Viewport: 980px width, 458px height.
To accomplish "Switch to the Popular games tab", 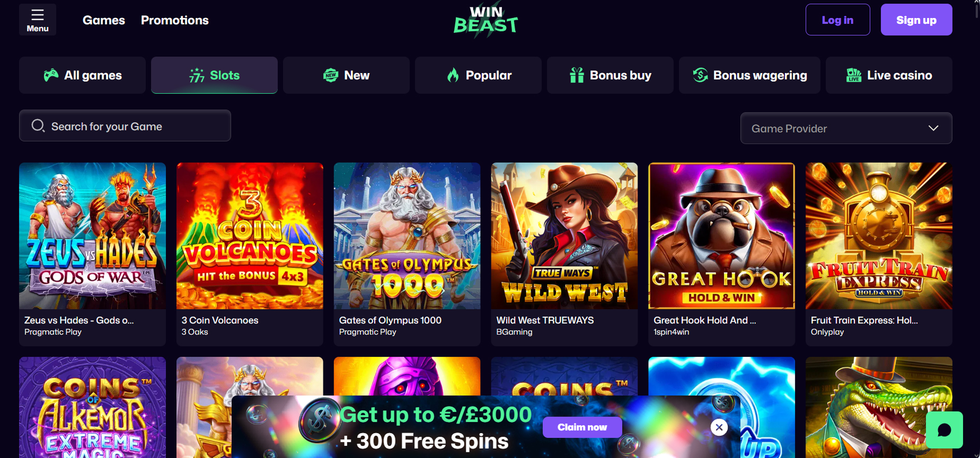I will 478,75.
